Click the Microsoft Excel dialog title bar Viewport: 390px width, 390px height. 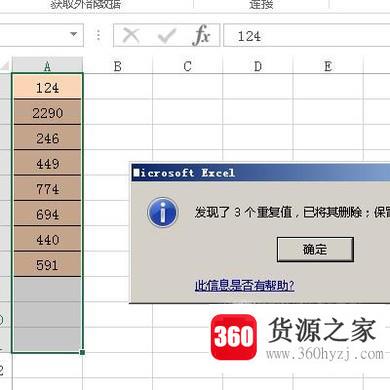(261, 173)
